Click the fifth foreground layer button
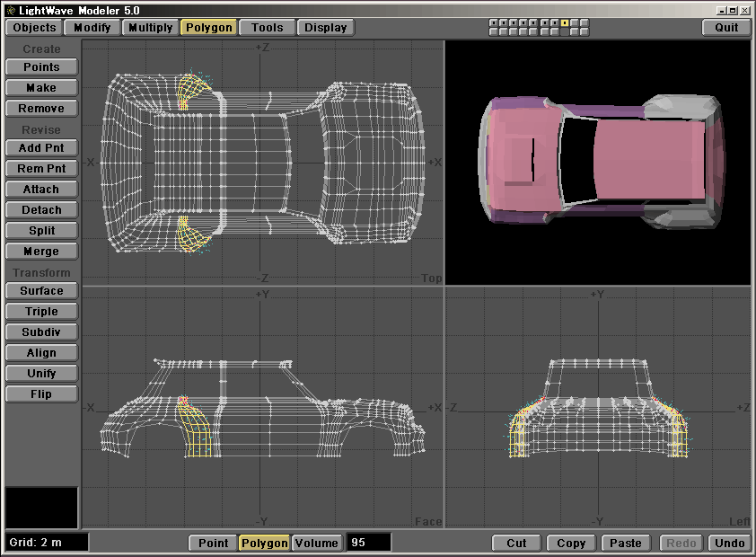 click(x=533, y=22)
